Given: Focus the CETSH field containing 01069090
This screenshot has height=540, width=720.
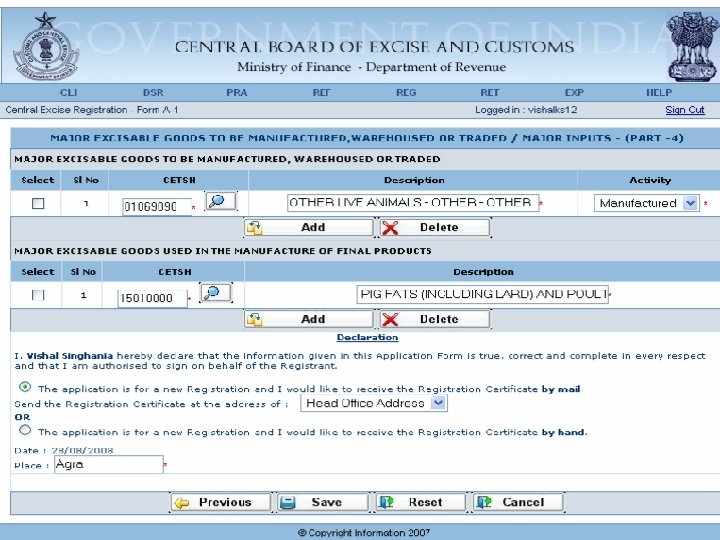Looking at the screenshot, I should (157, 207).
